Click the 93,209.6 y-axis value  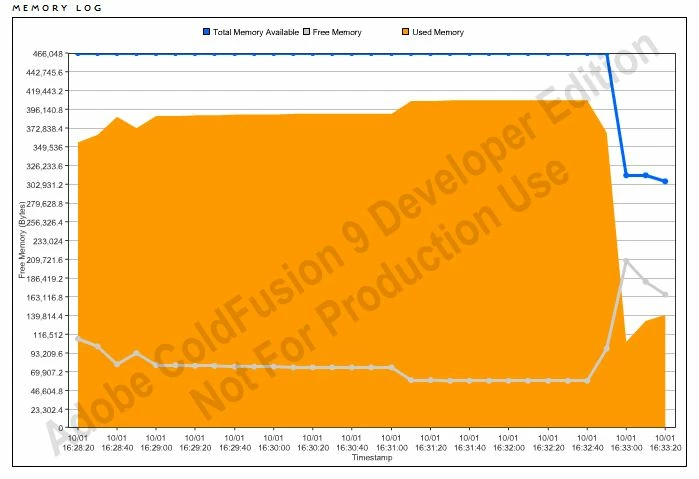pyautogui.click(x=46, y=353)
